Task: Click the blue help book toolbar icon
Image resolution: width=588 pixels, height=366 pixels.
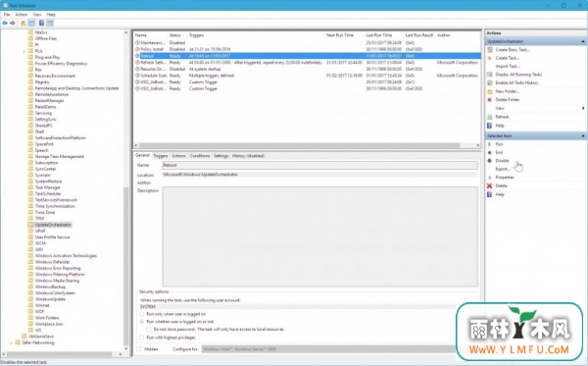Action: 41,24
